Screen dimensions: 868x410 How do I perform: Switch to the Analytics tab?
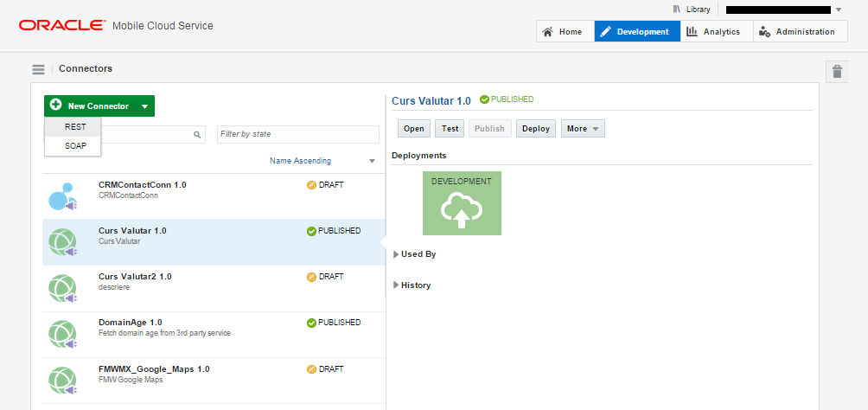pos(713,32)
